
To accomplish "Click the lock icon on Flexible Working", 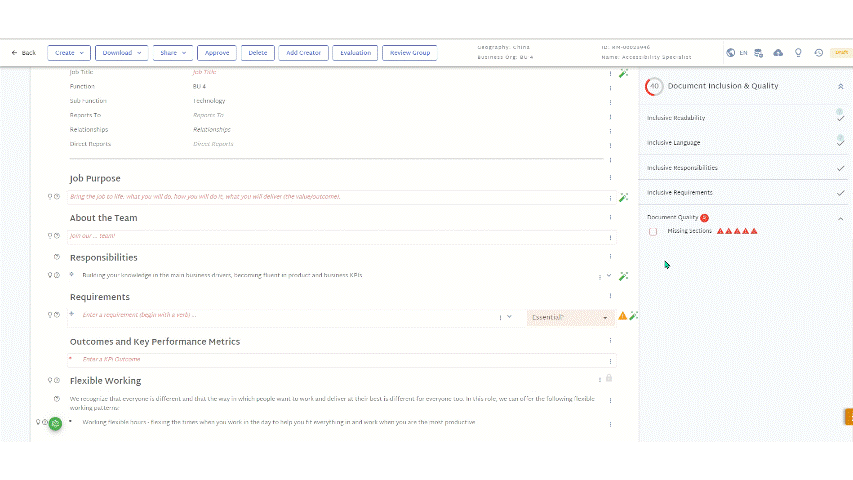I will pos(609,378).
